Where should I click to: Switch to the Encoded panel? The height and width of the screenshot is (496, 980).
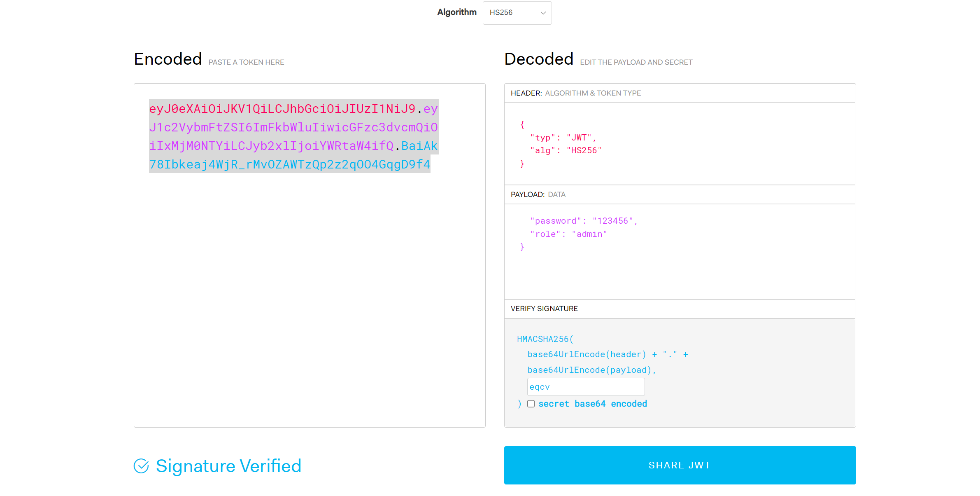click(x=168, y=59)
